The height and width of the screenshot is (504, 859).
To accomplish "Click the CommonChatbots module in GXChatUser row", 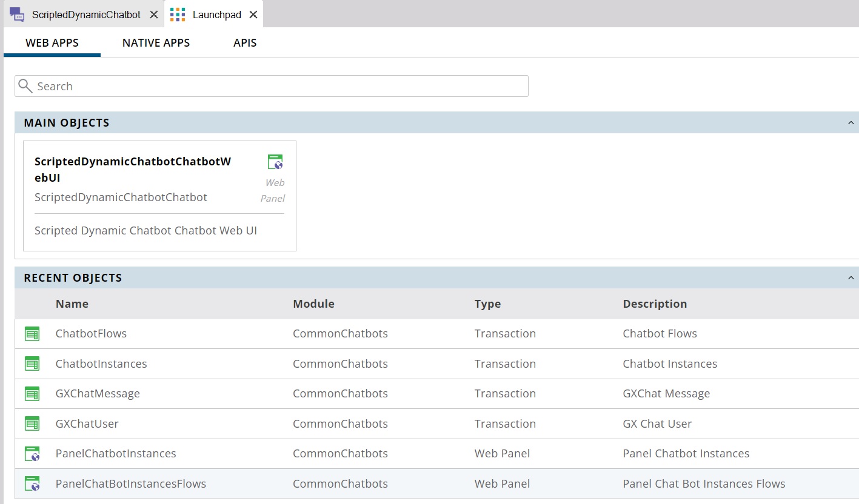I will point(340,424).
